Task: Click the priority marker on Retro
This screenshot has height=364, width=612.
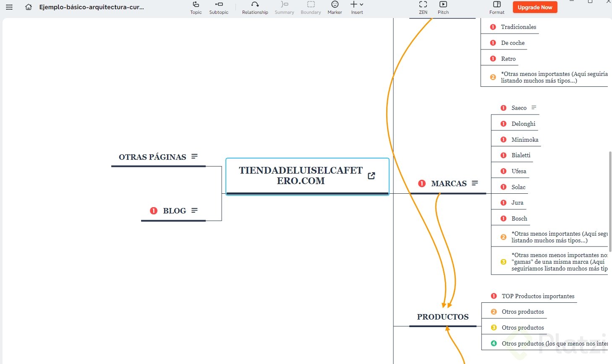Action: (493, 59)
